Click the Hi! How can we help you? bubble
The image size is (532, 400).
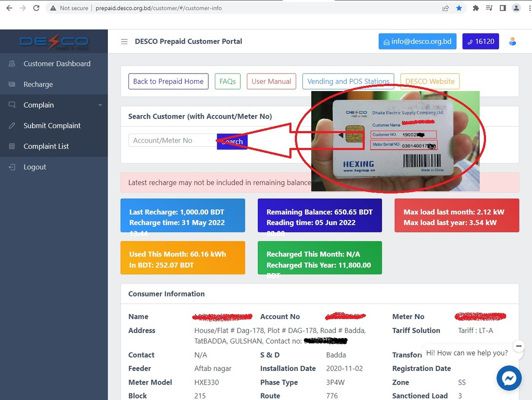tap(467, 353)
